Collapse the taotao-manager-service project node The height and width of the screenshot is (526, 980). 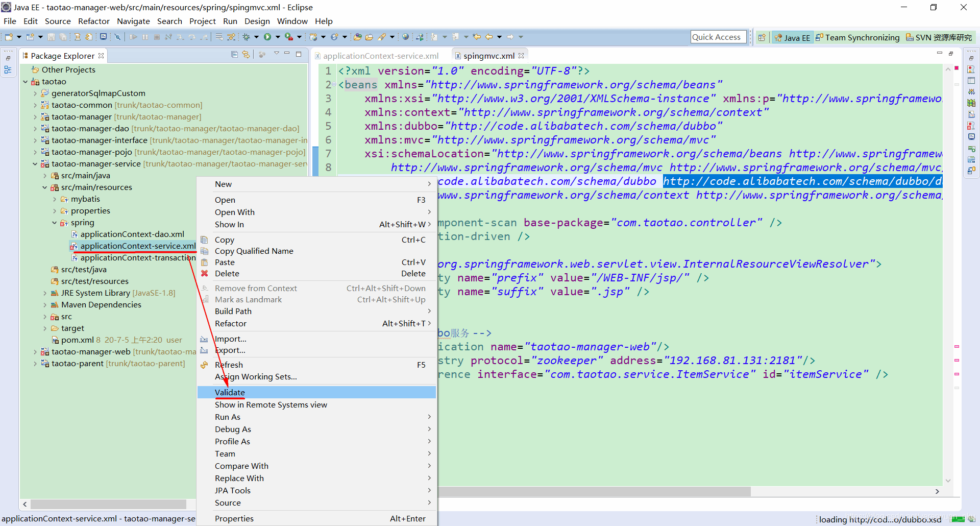(35, 164)
